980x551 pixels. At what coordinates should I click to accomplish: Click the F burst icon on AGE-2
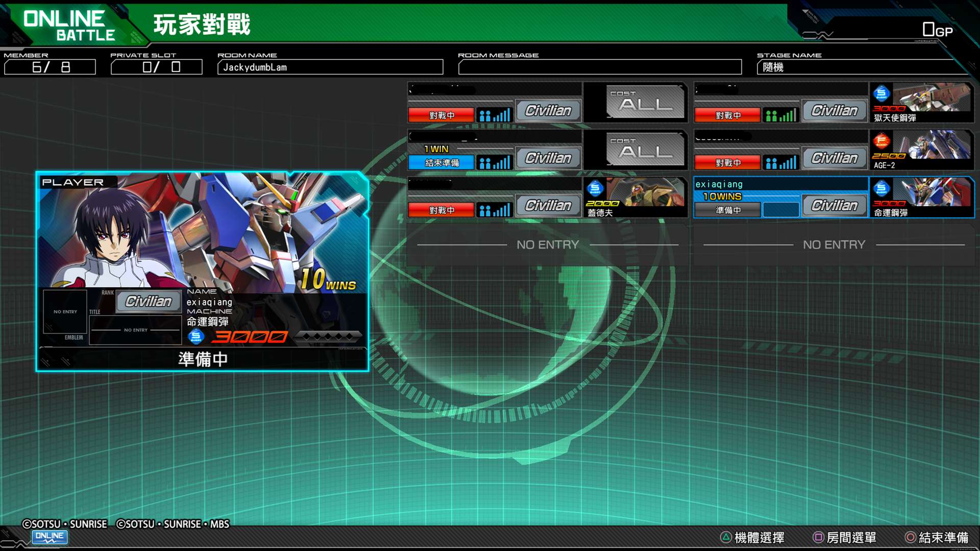pyautogui.click(x=881, y=141)
